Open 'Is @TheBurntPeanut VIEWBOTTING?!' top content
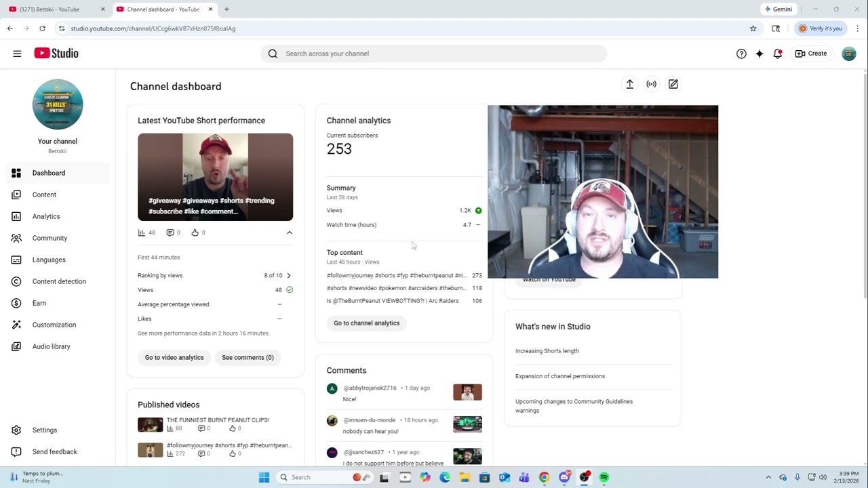Screen dimensions: 868x488 tap(404, 300)
